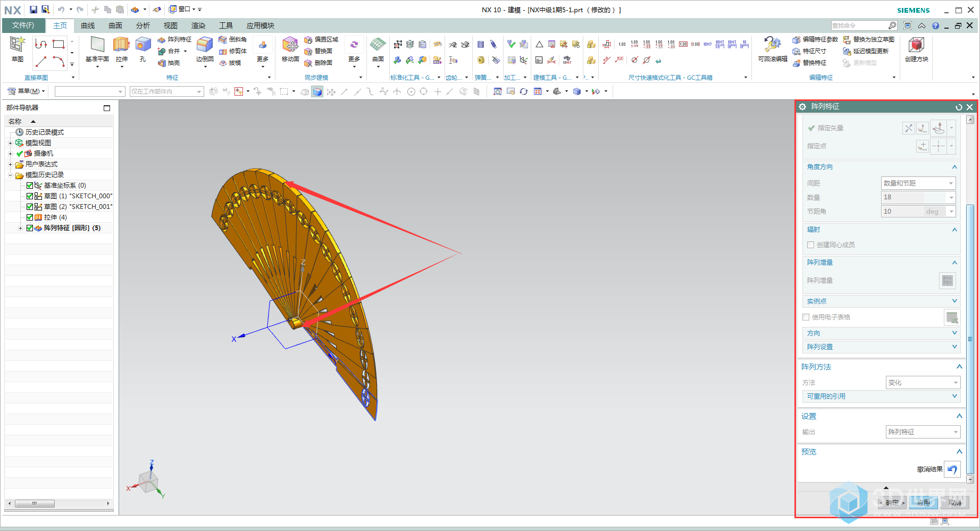
Task: Click the Apply (应用) button
Action: [x=924, y=502]
